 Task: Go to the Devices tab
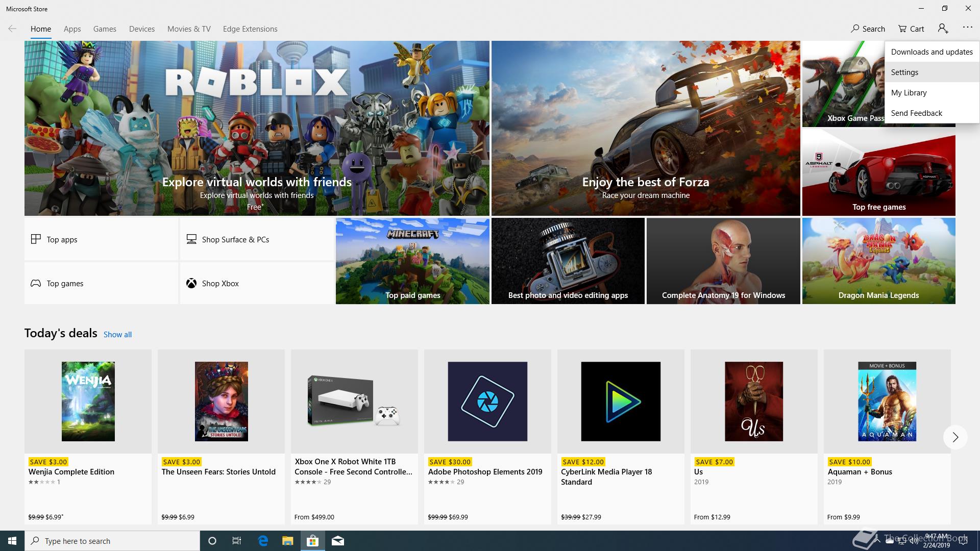pyautogui.click(x=142, y=29)
